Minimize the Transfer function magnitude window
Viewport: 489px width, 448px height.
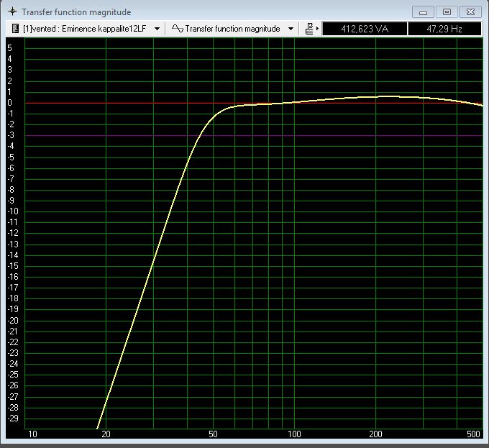point(425,12)
